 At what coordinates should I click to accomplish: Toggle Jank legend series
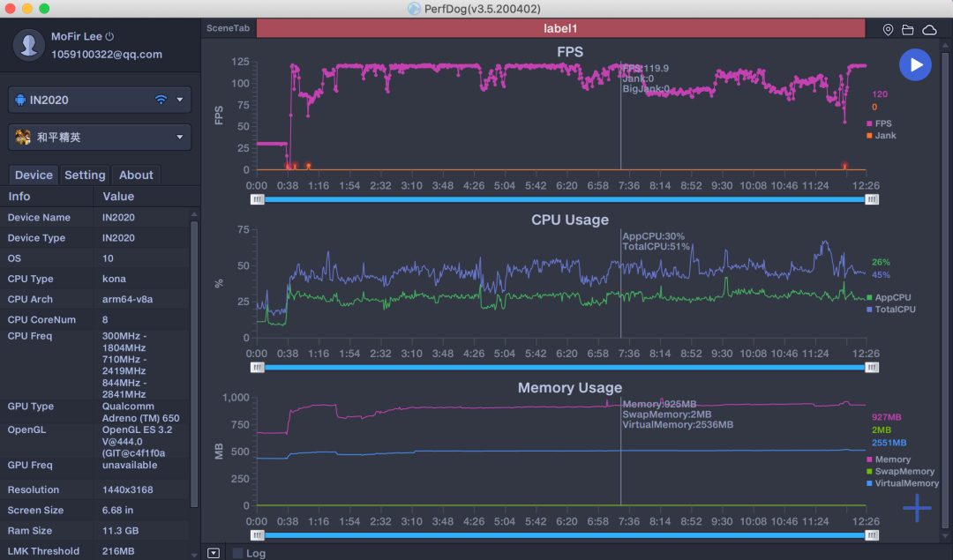click(881, 136)
